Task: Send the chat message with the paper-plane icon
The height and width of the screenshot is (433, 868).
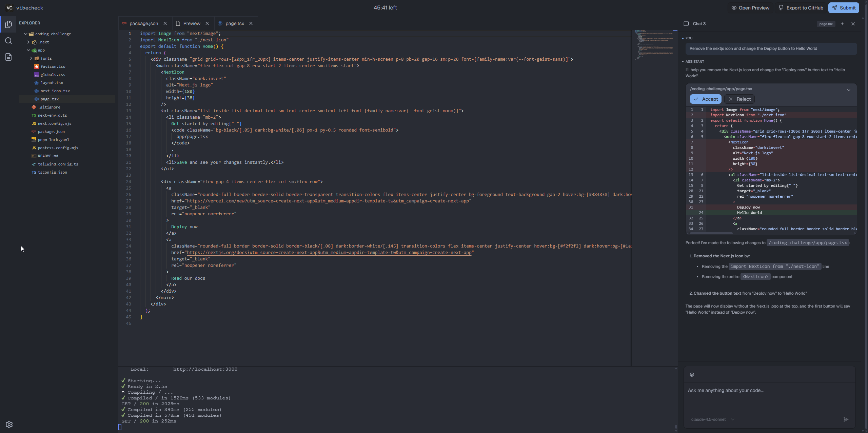Action: [x=846, y=419]
